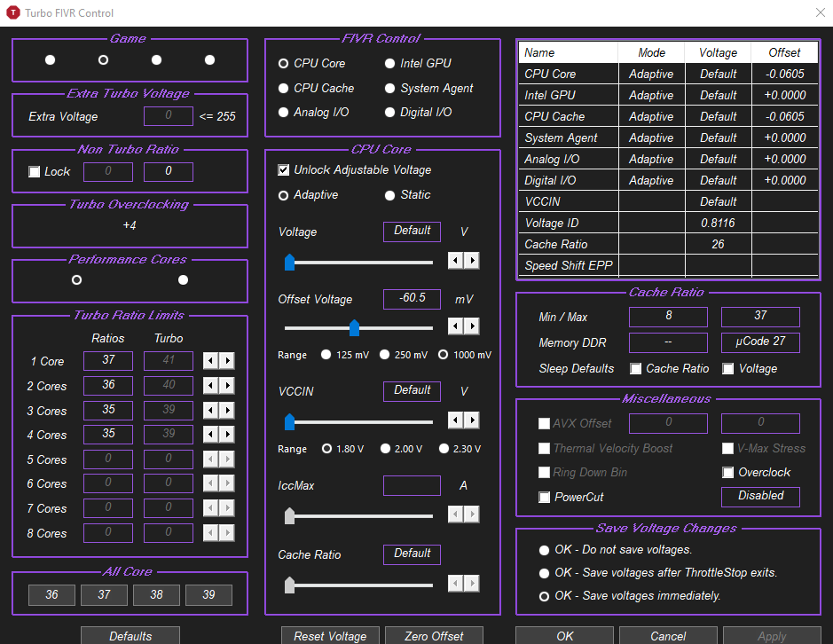This screenshot has height=644, width=833.
Task: Click the Offset Voltage -60.5 field
Action: point(413,299)
